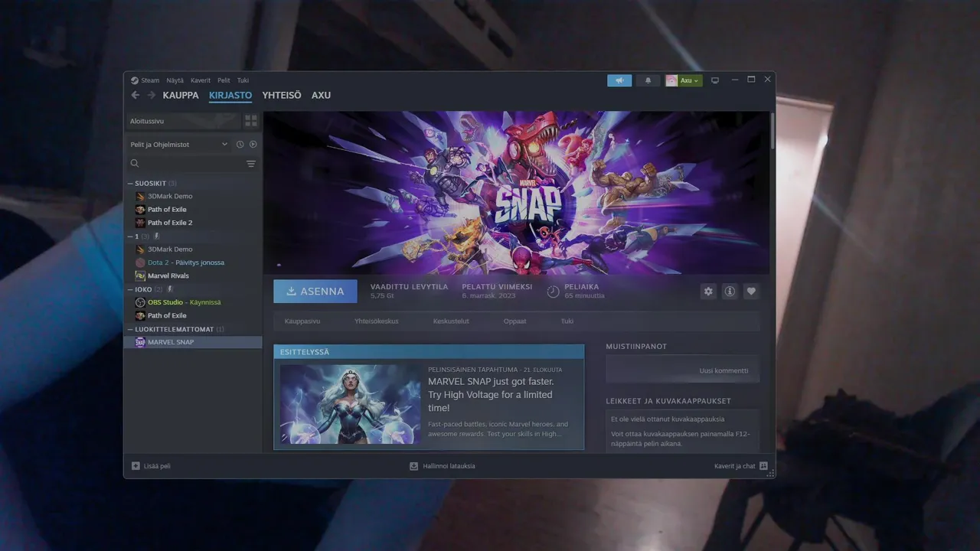Show MARVEL SNAP game info icon
980x551 pixels.
coord(730,292)
